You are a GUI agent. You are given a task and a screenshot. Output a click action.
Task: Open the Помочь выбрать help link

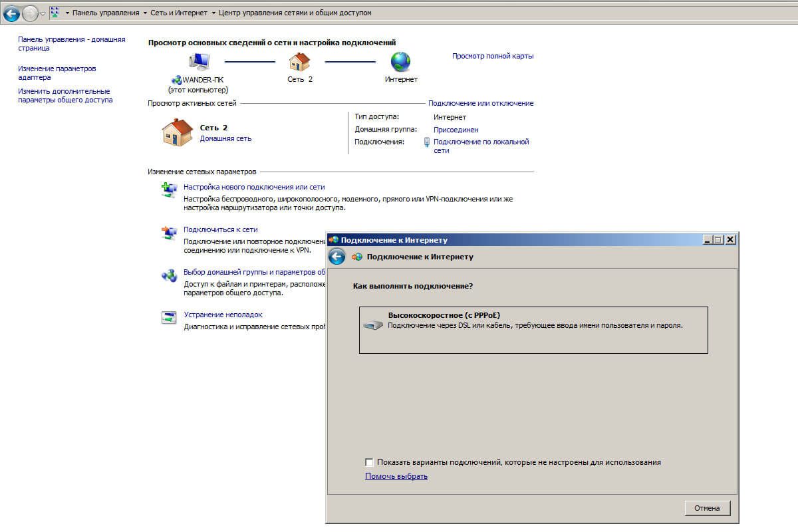pos(396,476)
